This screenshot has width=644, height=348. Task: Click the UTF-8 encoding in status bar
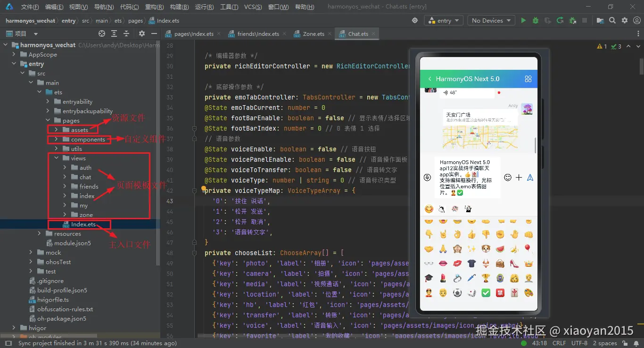[579, 343]
